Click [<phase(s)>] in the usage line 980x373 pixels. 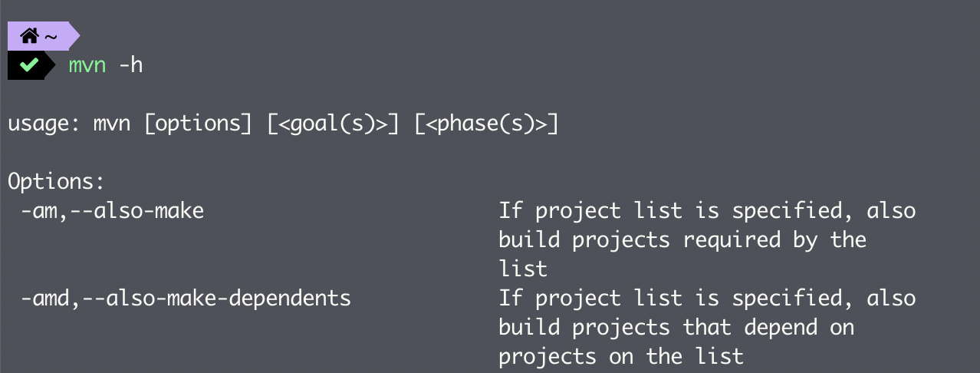point(486,124)
